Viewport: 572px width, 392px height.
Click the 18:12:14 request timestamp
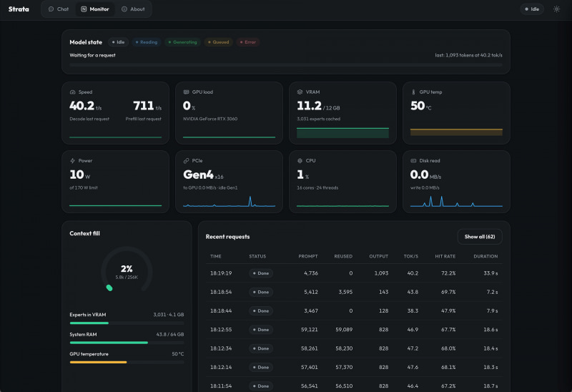[221, 367]
